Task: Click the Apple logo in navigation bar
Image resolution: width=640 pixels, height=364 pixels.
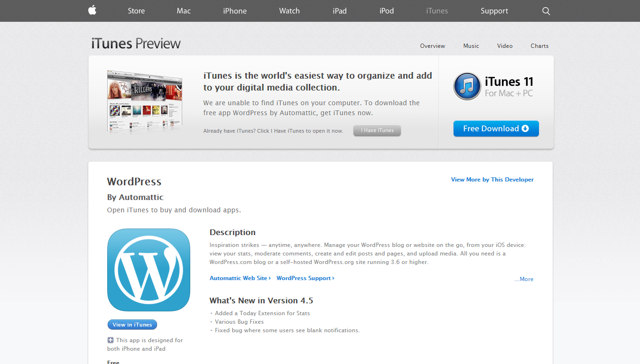Action: (93, 10)
